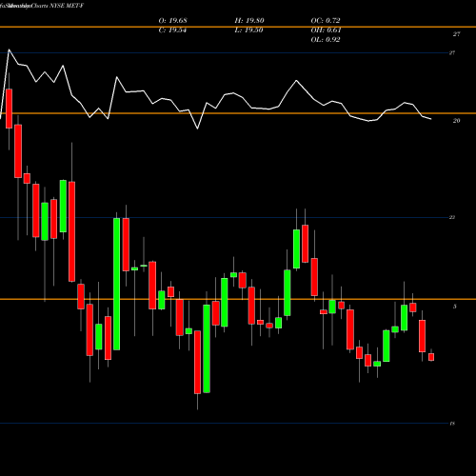
Task: Click the 5 axis label under orange line
Action: tap(455, 307)
